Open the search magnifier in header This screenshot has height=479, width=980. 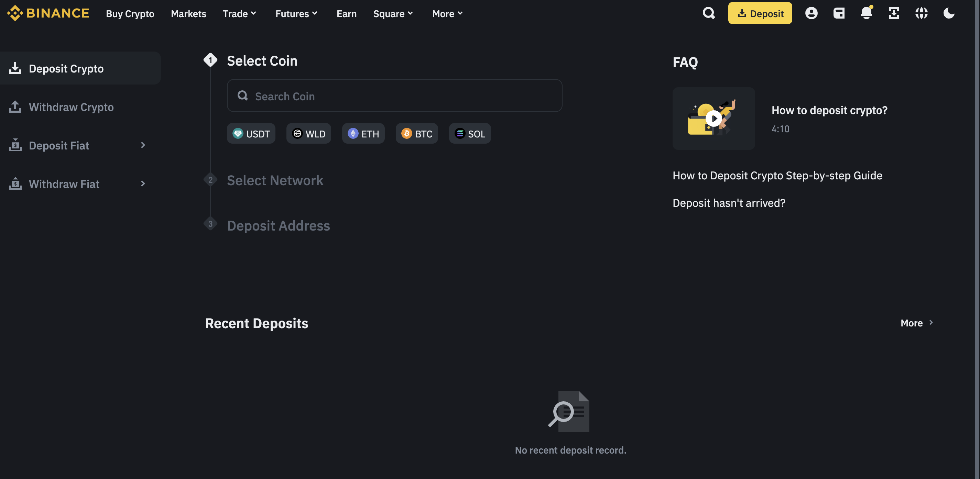pos(709,13)
